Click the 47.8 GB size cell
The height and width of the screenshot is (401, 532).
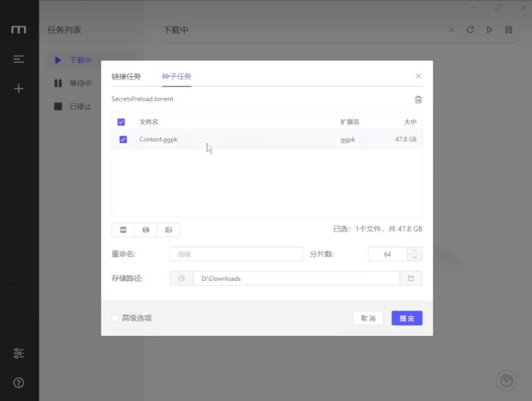pos(406,139)
